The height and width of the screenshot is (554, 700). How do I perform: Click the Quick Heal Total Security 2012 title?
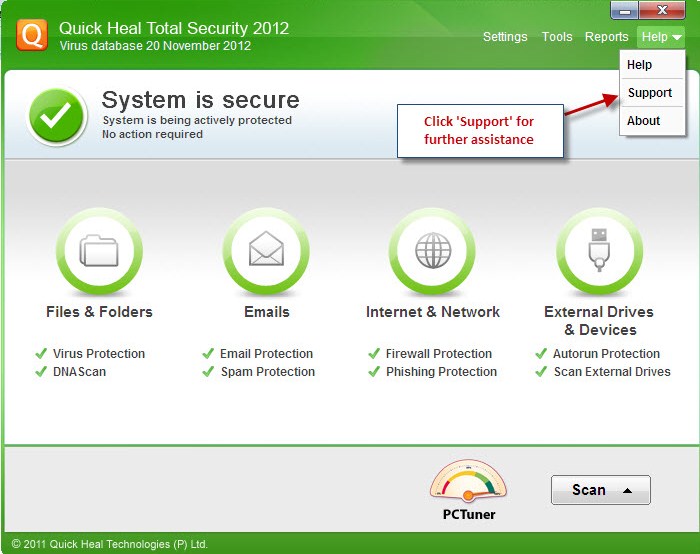coord(174,28)
